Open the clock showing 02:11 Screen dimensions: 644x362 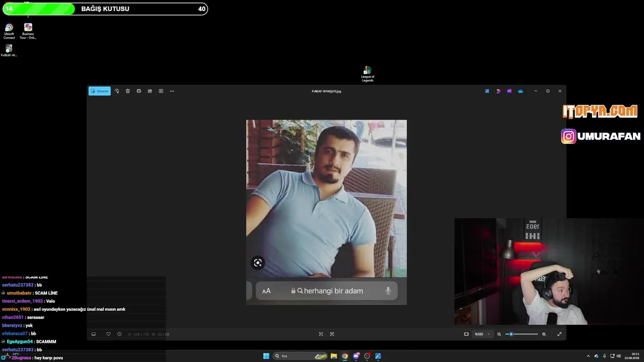pos(632,356)
